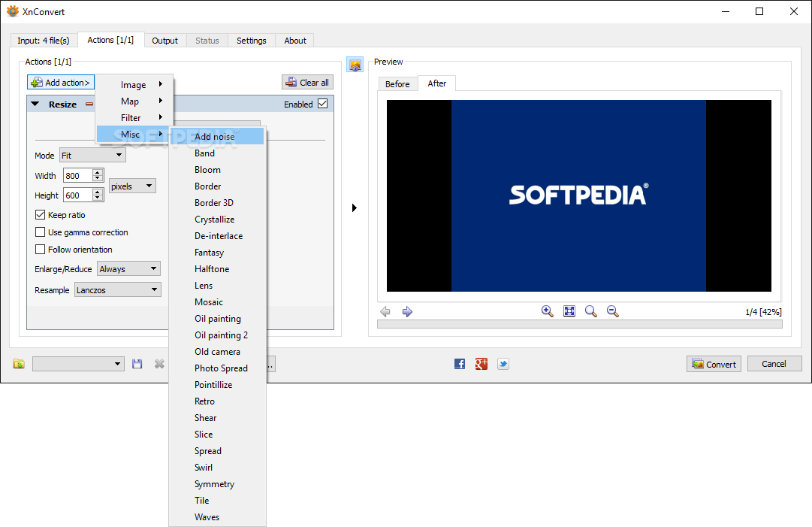
Task: Zoom out the preview image
Action: (x=613, y=311)
